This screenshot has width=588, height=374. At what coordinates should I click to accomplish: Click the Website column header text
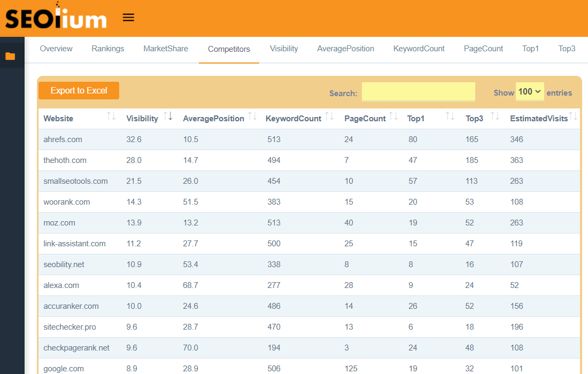pos(58,119)
